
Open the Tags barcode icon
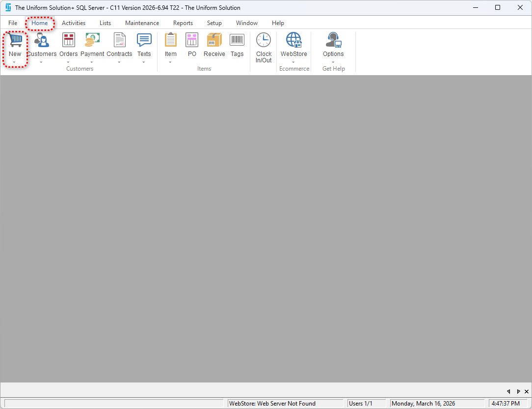[x=237, y=40]
